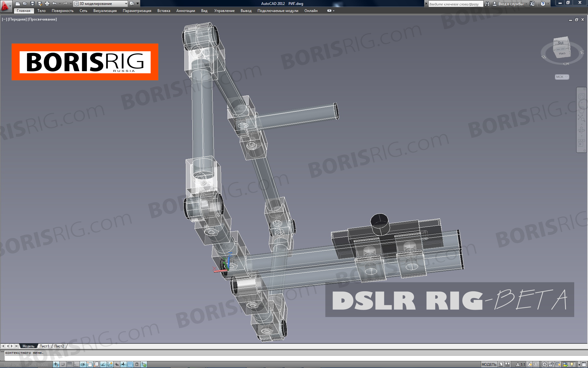The image size is (588, 368).
Task: Open the Аннотации ribbon tab
Action: 186,11
